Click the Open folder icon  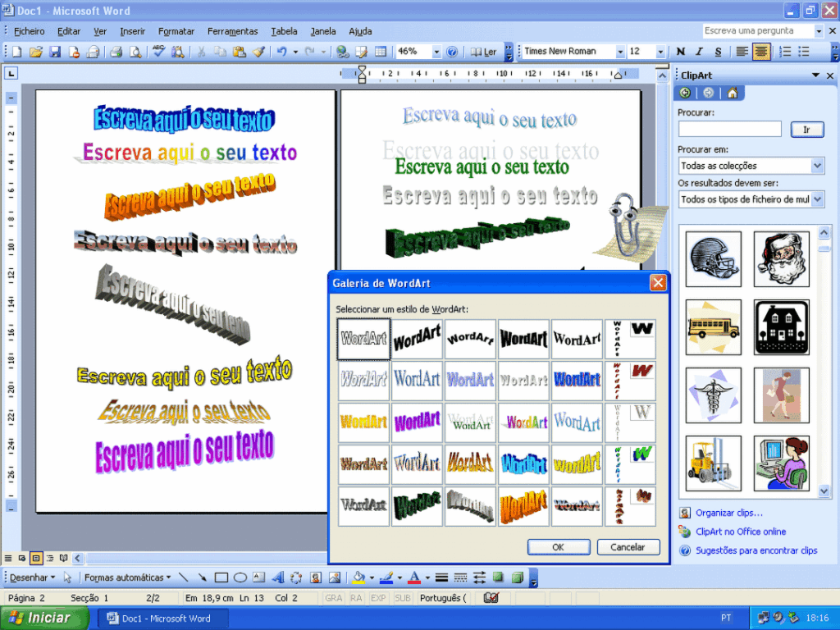point(36,52)
